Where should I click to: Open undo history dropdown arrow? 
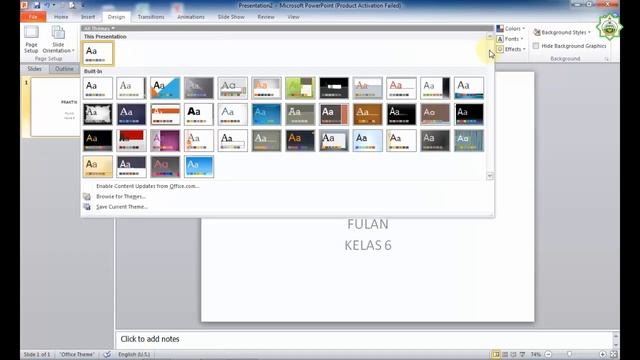(53, 5)
